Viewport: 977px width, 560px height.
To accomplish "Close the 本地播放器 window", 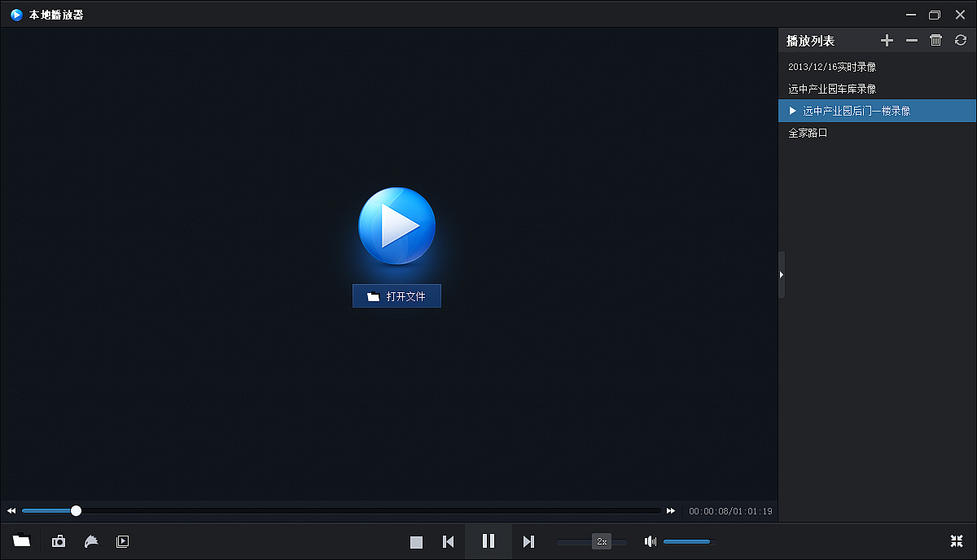I will (x=960, y=15).
